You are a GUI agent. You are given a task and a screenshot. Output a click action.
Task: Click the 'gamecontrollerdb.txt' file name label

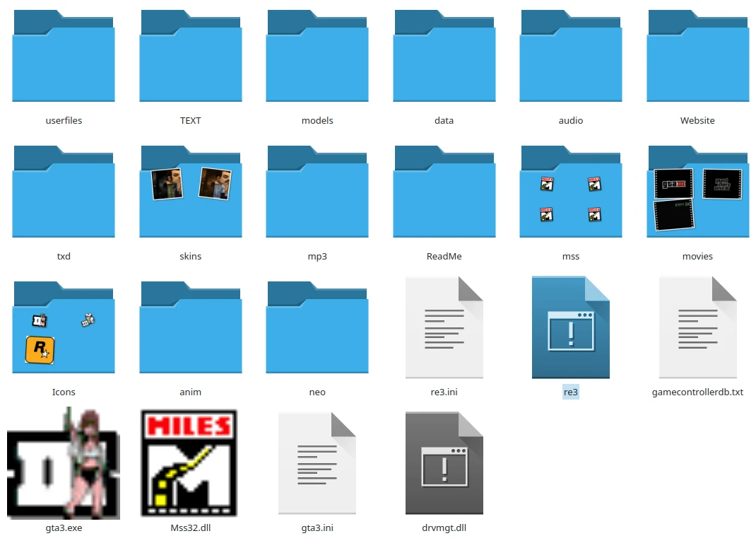point(697,392)
